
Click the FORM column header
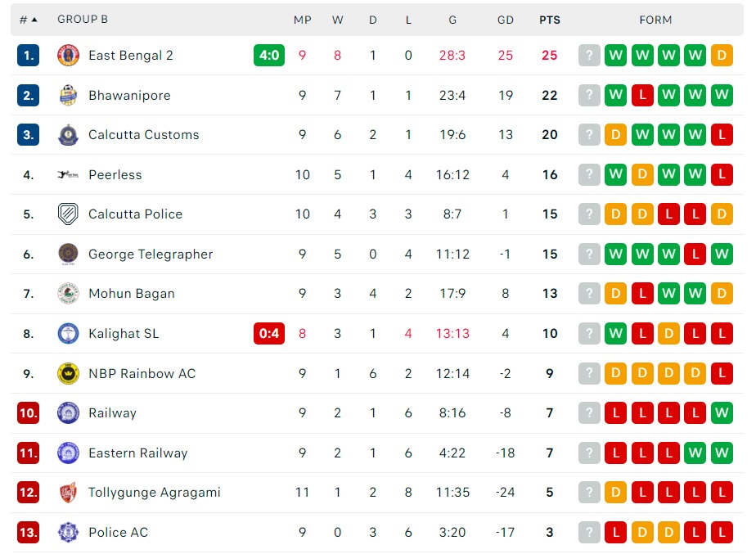(655, 20)
